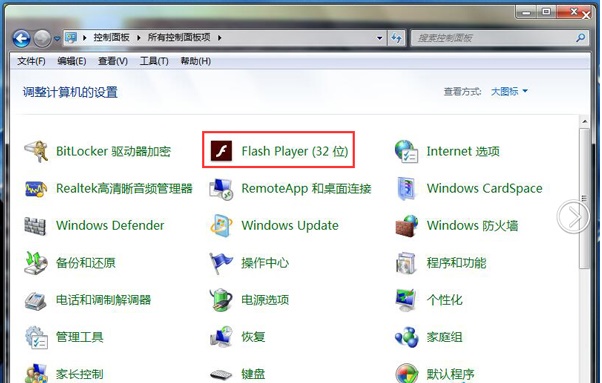
Task: Click the 程序和功能 link text
Action: click(456, 263)
